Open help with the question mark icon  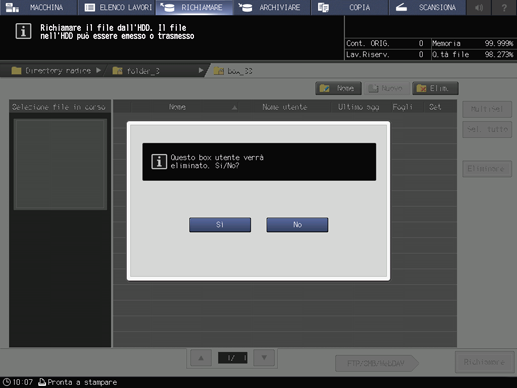[x=504, y=7]
